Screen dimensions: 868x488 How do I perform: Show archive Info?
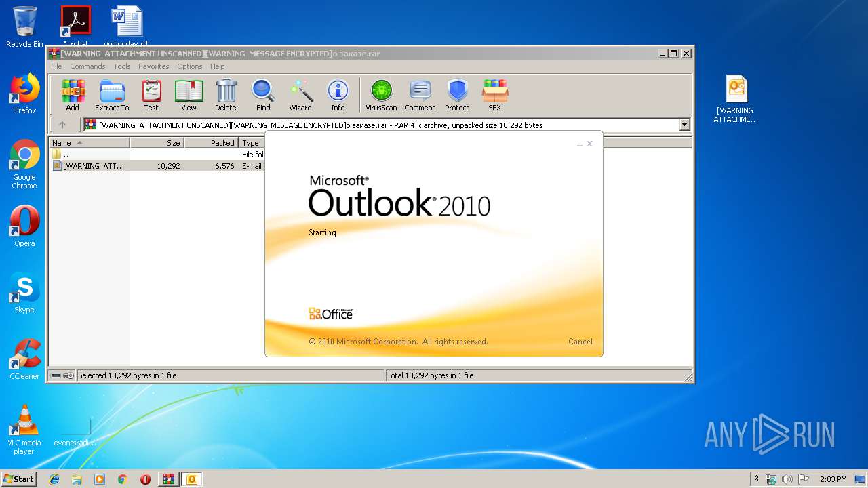coord(338,96)
